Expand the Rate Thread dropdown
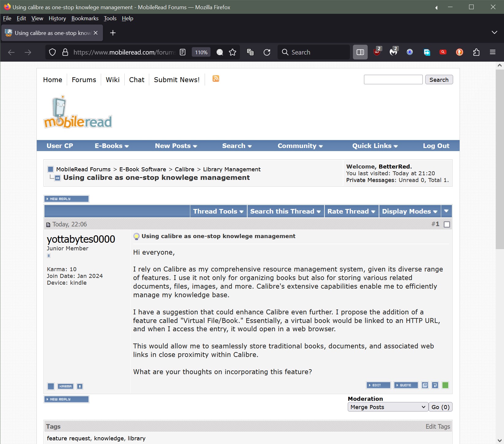The height and width of the screenshot is (444, 504). point(351,211)
